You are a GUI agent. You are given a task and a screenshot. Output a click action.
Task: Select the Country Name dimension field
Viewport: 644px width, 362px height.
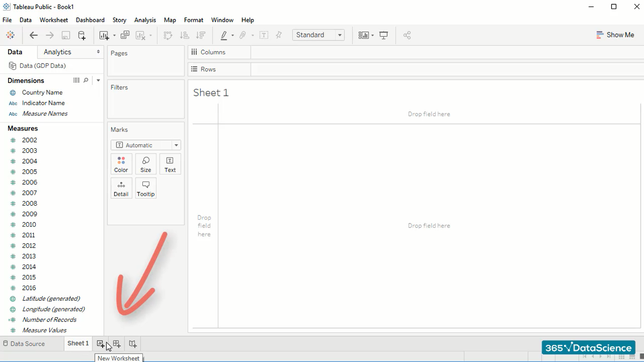42,92
